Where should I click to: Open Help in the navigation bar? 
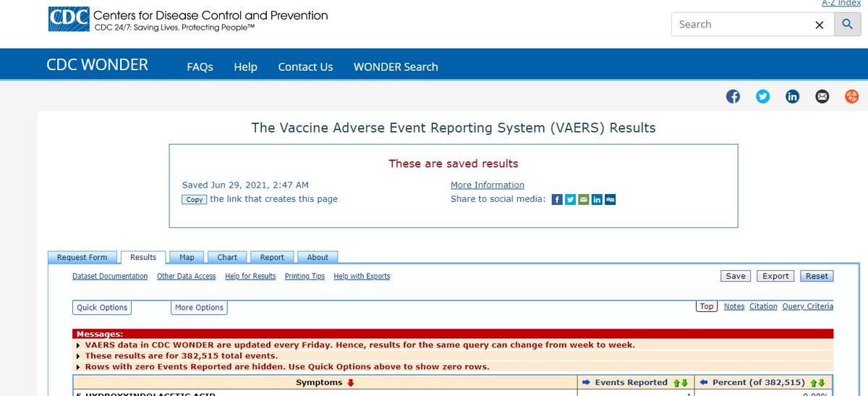click(x=245, y=67)
